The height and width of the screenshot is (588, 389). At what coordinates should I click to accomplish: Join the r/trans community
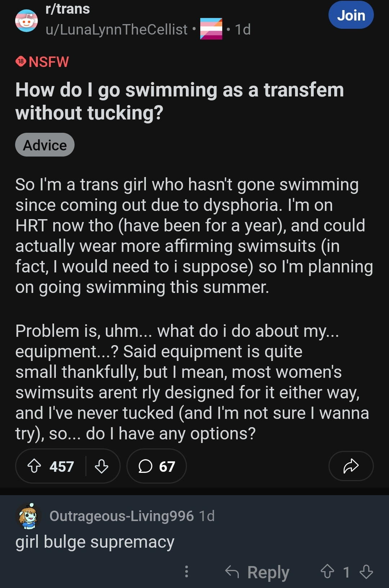click(x=351, y=15)
